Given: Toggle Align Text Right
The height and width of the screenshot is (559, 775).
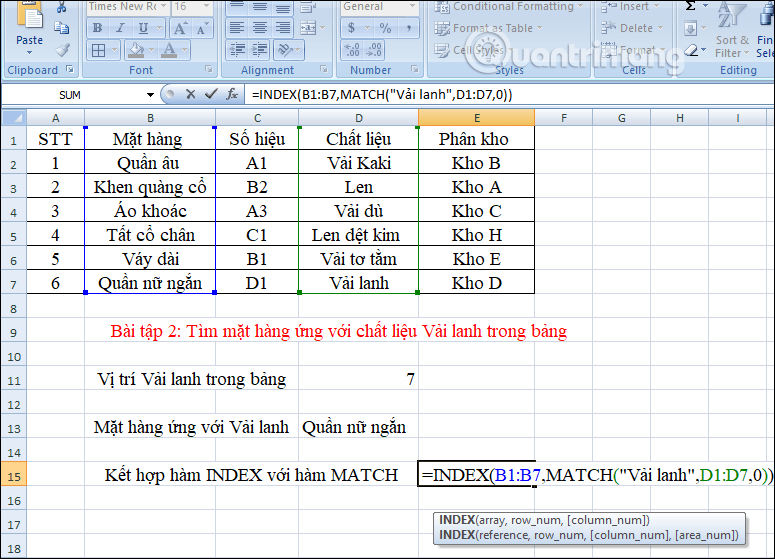Looking at the screenshot, I should (x=283, y=28).
